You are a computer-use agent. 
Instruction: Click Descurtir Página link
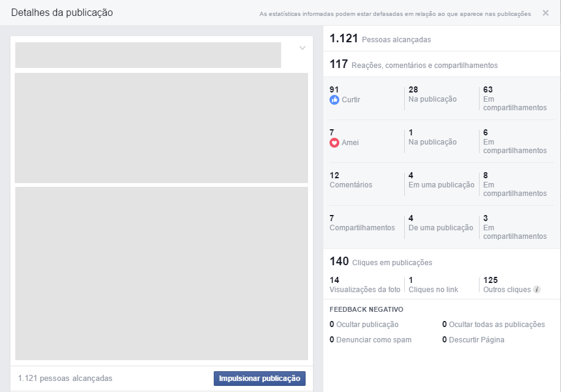[478, 339]
